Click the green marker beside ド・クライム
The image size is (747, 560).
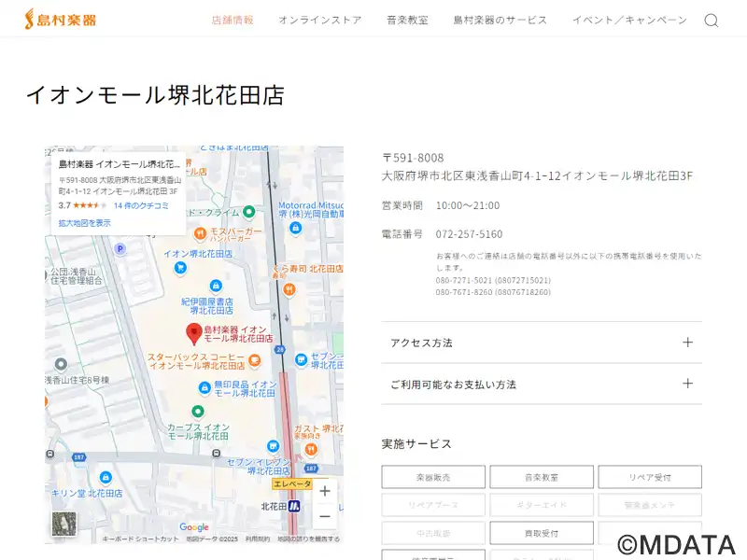248,212
